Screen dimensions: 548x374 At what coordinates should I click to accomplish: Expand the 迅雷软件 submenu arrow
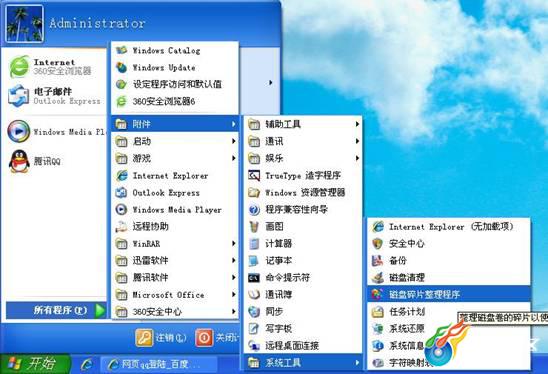tap(233, 260)
